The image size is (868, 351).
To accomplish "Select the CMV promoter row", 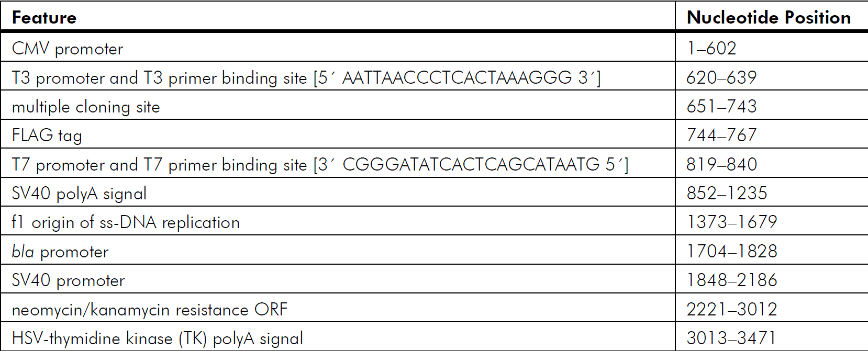I will coord(434,48).
